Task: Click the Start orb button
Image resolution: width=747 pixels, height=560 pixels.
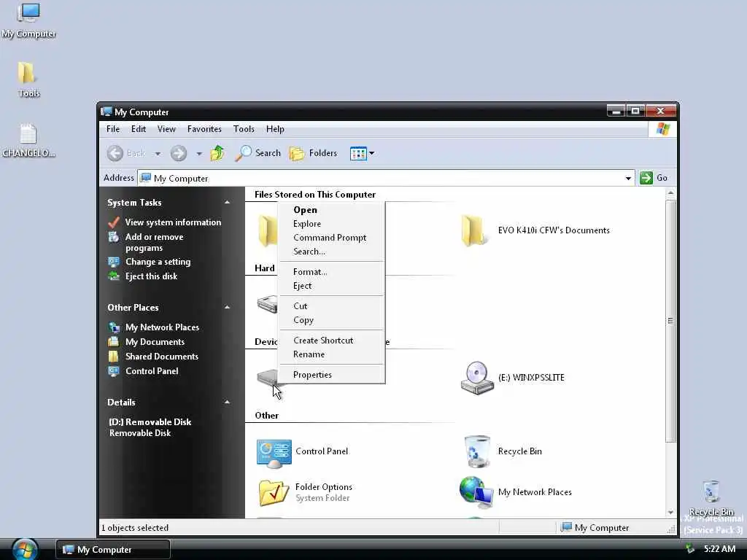Action: coord(25,549)
